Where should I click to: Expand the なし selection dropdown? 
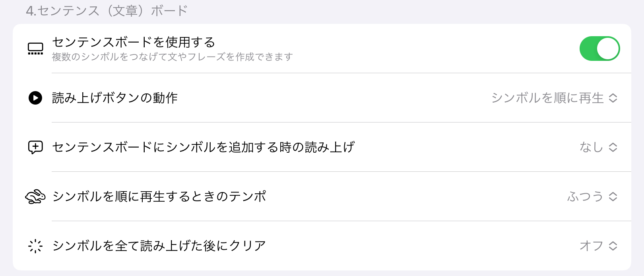[596, 147]
